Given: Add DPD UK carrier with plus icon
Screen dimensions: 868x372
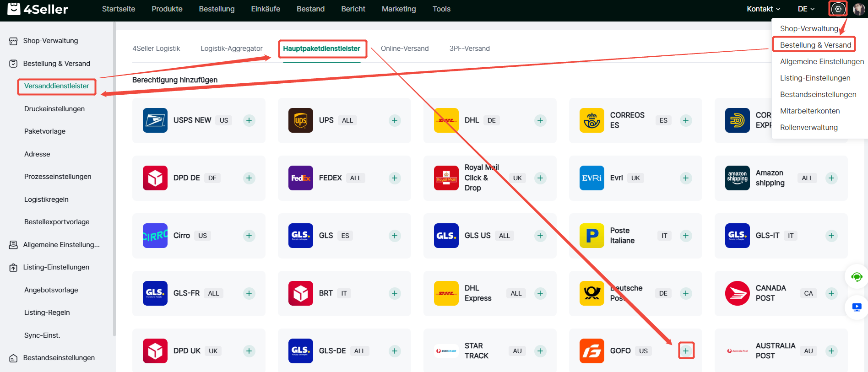Looking at the screenshot, I should click(x=249, y=351).
